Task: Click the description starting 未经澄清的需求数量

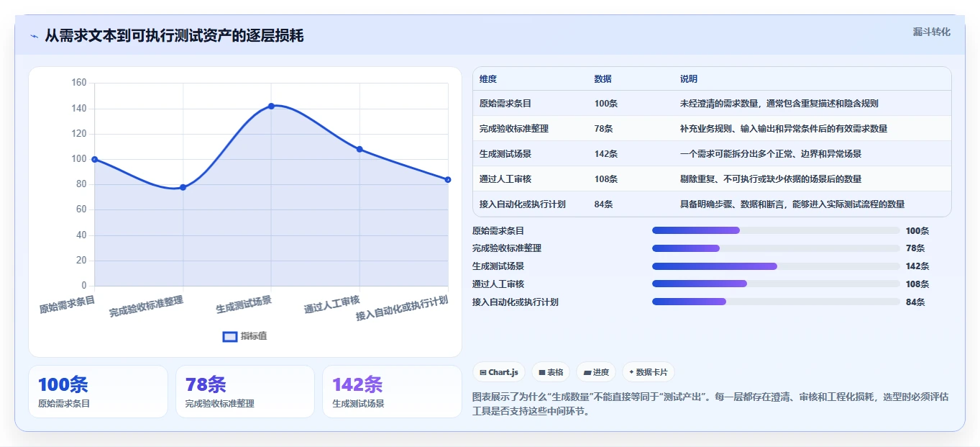Action: [x=779, y=103]
